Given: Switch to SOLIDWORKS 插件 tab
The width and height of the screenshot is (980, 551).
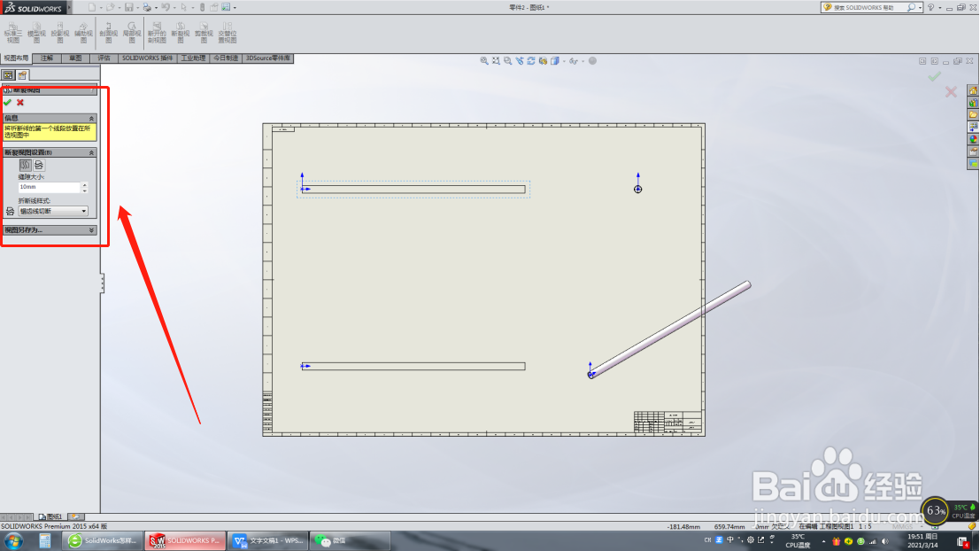Looking at the screenshot, I should [147, 58].
